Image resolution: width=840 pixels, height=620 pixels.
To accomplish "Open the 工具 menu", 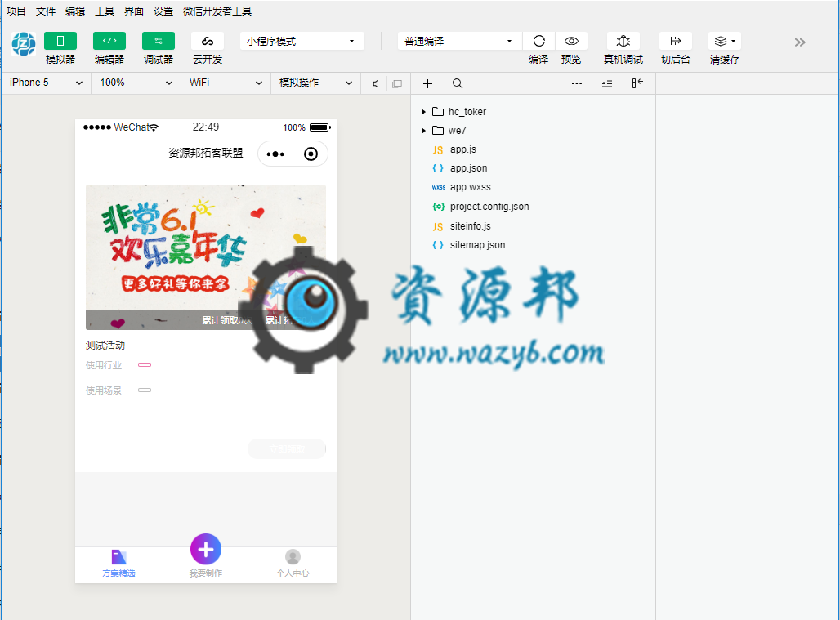I will pos(105,11).
